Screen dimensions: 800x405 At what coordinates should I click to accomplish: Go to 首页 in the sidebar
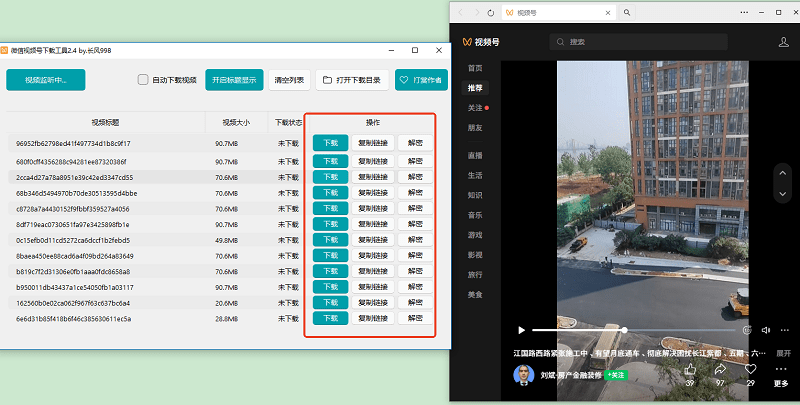[475, 68]
